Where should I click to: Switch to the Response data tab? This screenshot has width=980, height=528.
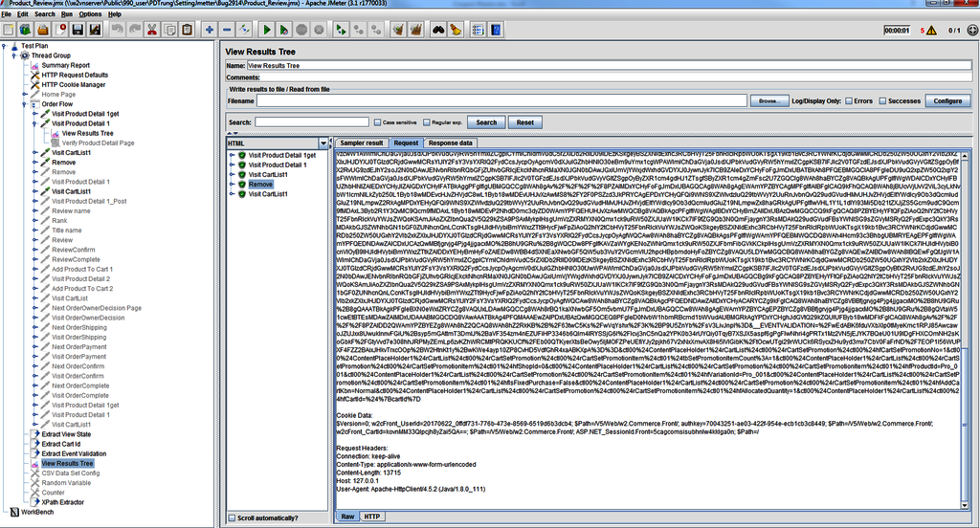coord(450,143)
